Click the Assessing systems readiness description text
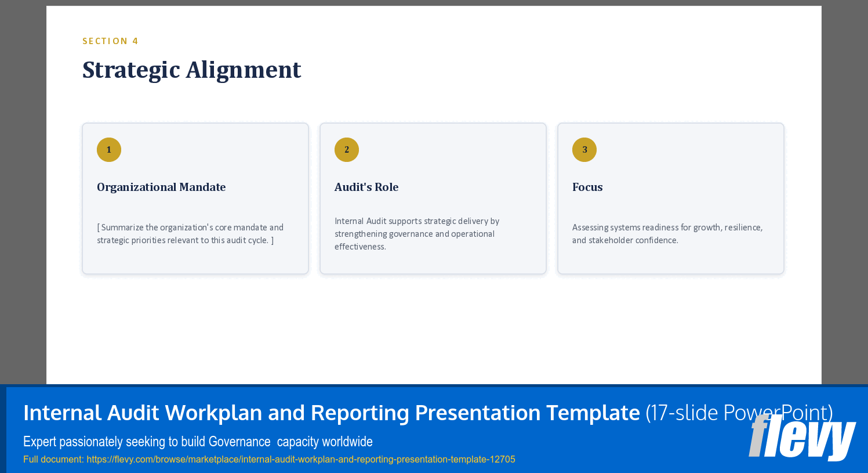868x473 pixels. point(667,234)
